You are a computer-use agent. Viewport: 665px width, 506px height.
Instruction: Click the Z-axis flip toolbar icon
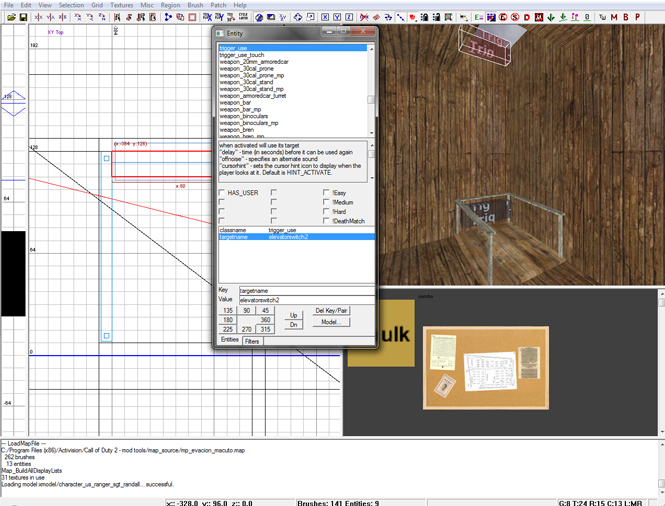62,17
